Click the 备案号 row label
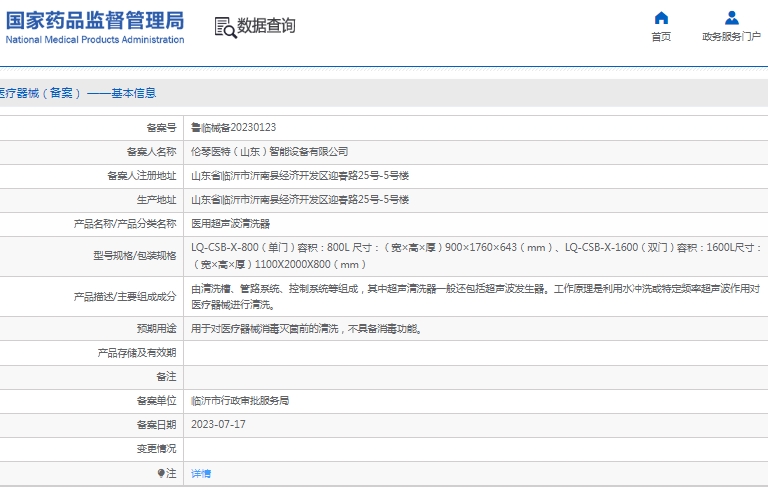Screen dimensions: 768x491 pyautogui.click(x=161, y=128)
